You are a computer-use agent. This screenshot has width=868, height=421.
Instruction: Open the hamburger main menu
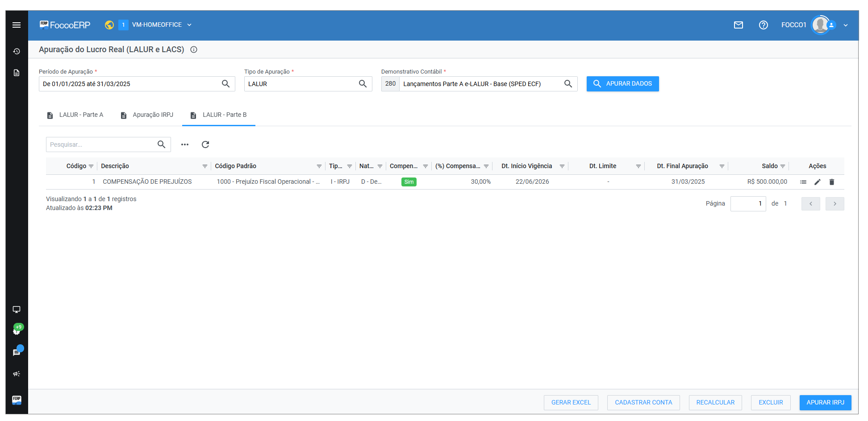pyautogui.click(x=17, y=25)
